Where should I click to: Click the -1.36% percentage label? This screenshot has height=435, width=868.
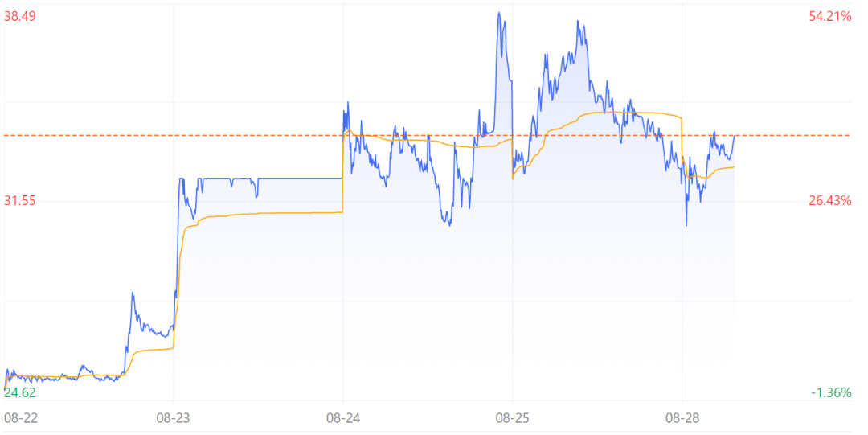pyautogui.click(x=832, y=393)
